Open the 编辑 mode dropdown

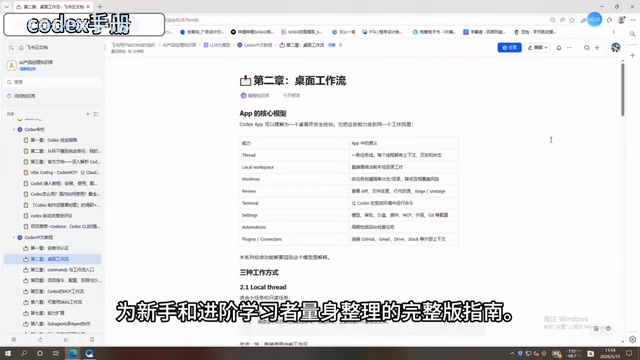click(x=538, y=47)
